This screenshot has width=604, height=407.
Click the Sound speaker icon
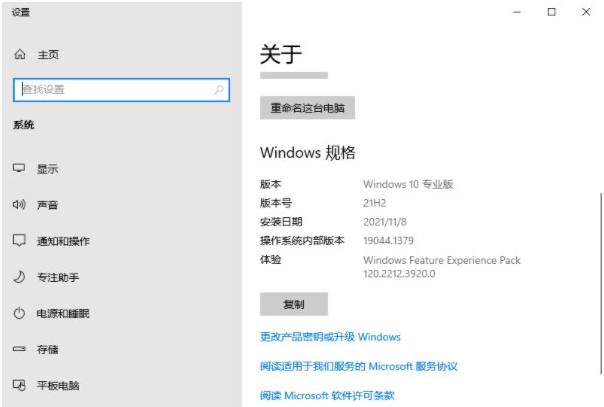pyautogui.click(x=19, y=204)
